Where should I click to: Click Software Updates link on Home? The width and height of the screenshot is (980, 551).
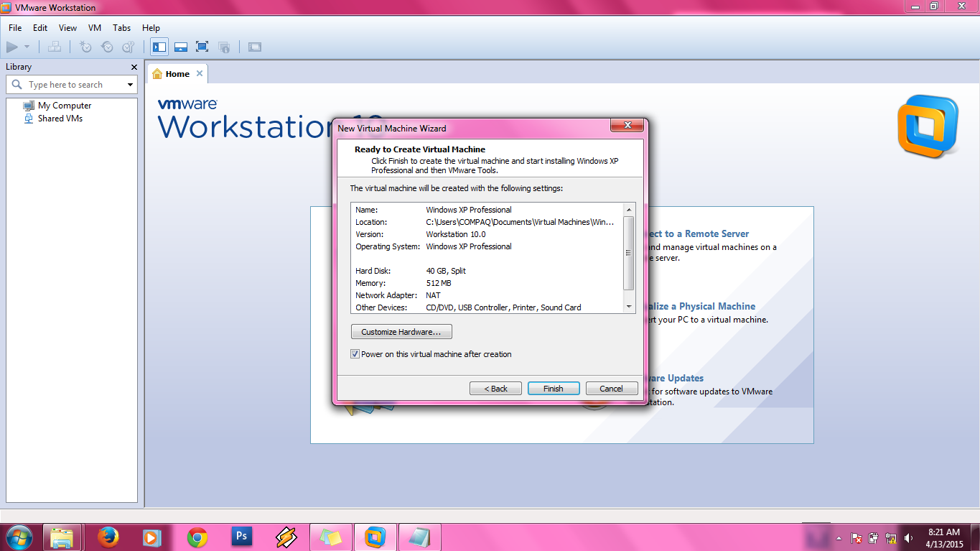(x=675, y=378)
